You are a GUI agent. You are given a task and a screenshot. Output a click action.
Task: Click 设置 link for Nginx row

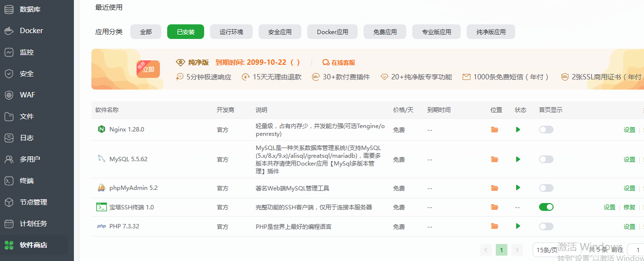(629, 130)
